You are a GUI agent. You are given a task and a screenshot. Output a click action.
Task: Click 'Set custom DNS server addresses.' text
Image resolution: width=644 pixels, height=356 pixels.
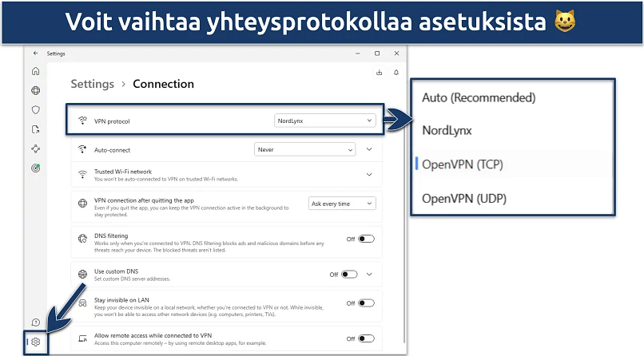(x=132, y=279)
